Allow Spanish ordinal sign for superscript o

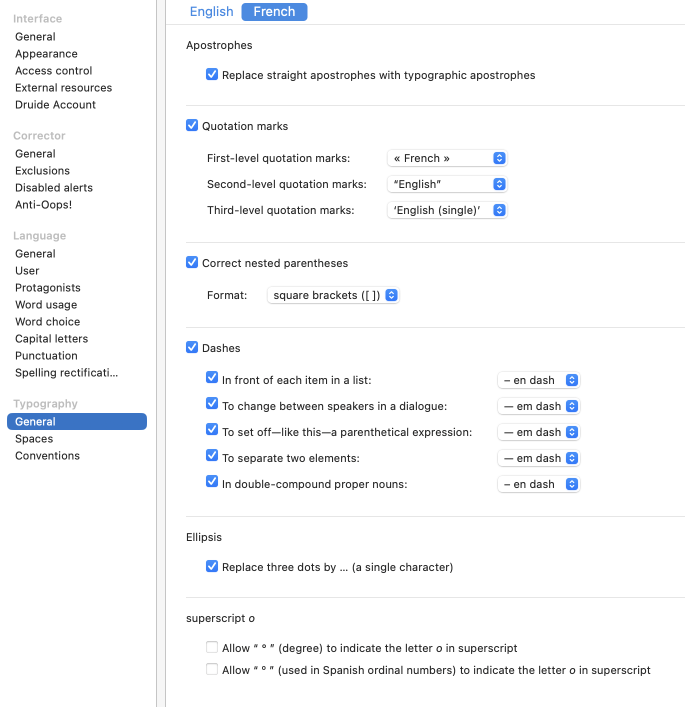[x=212, y=670]
